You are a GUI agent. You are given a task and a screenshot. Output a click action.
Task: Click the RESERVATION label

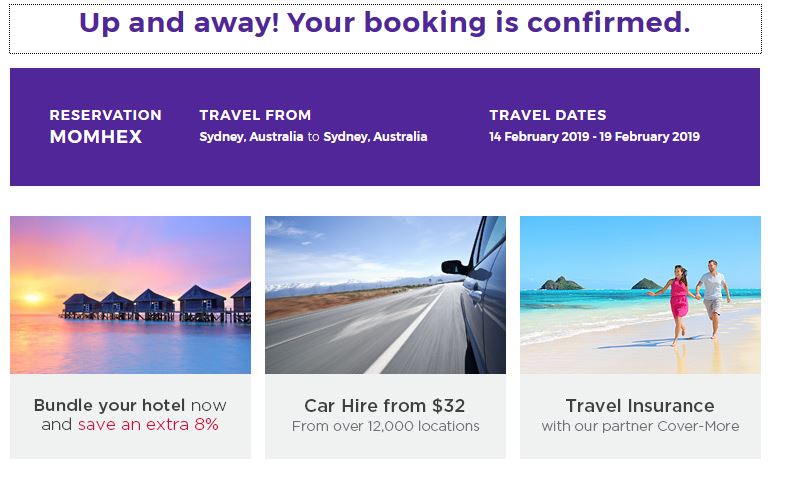tap(106, 115)
